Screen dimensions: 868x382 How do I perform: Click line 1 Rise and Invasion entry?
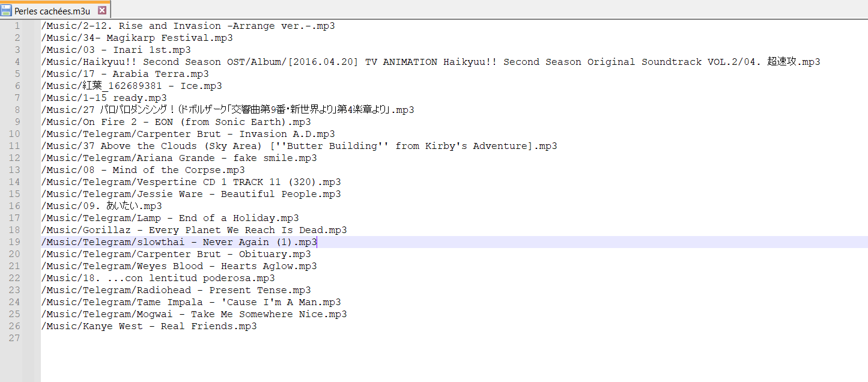pos(188,26)
